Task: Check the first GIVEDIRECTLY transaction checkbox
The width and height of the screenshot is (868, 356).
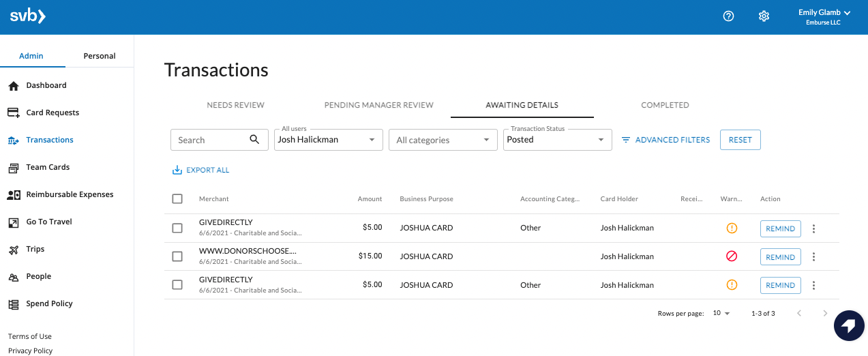Action: pyautogui.click(x=177, y=228)
